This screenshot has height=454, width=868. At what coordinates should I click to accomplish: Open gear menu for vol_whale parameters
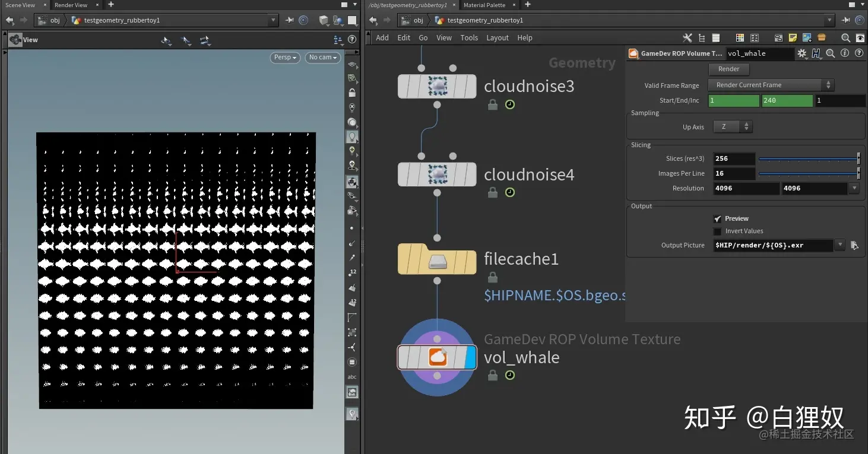[x=802, y=53]
